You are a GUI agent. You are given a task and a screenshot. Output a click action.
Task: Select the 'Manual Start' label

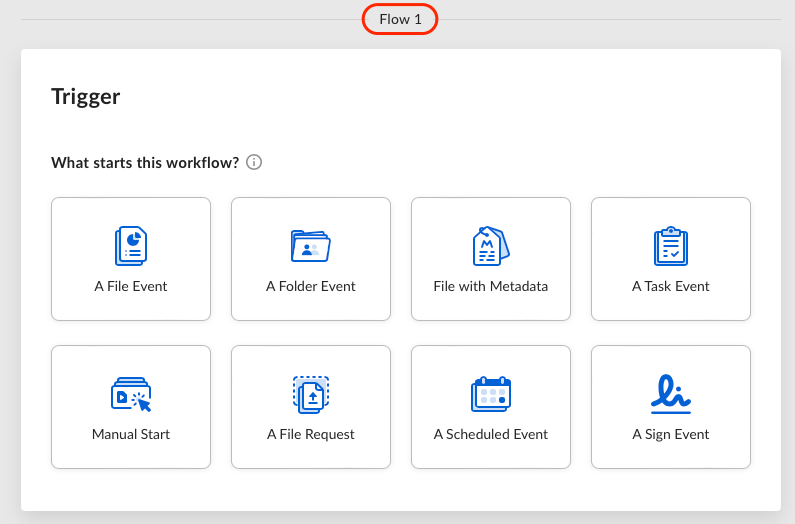pyautogui.click(x=131, y=434)
